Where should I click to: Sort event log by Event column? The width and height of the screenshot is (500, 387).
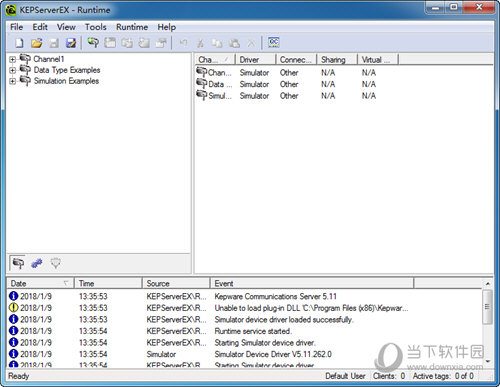click(x=312, y=283)
